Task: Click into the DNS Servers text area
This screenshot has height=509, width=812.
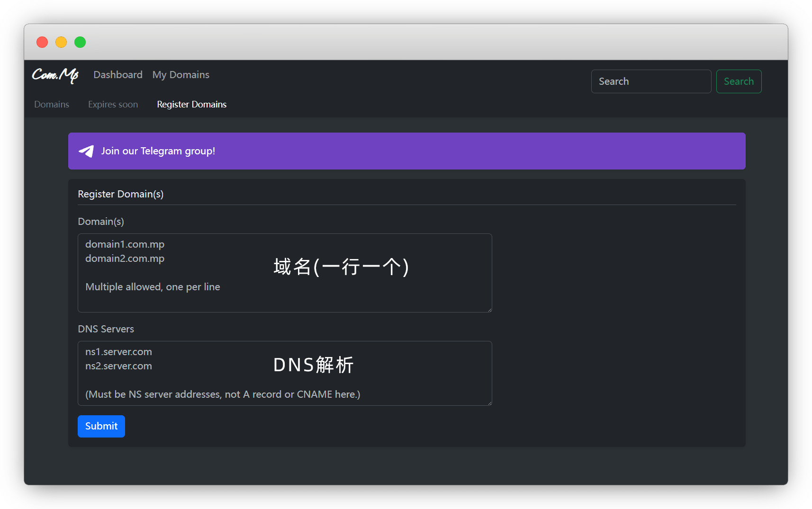Action: pos(284,373)
